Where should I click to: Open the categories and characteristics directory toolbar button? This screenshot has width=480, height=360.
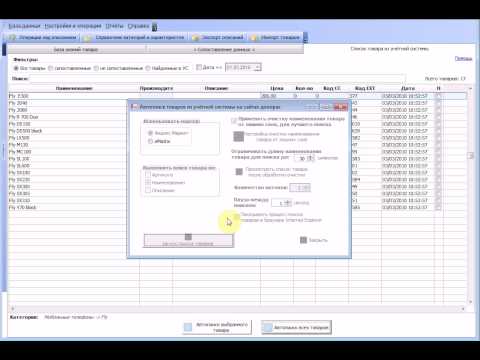coord(135,38)
